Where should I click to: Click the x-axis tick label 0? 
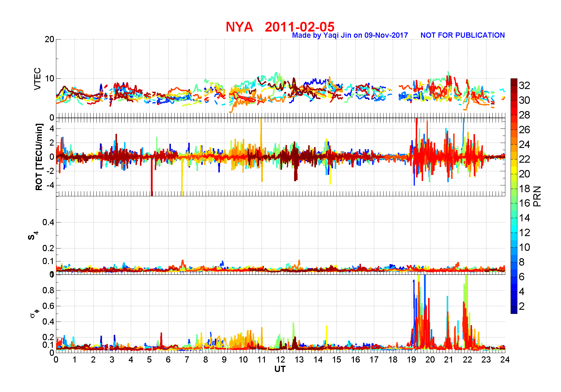tap(56, 360)
